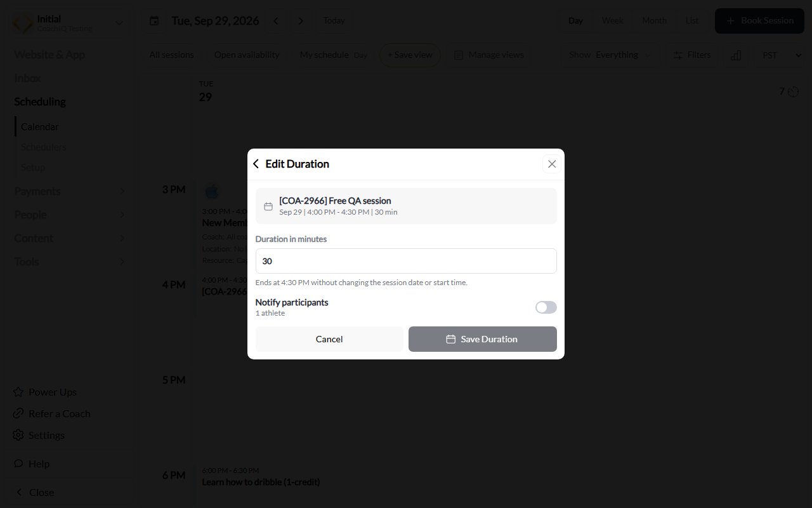The height and width of the screenshot is (508, 812).
Task: Select Open availability view
Action: pos(247,55)
